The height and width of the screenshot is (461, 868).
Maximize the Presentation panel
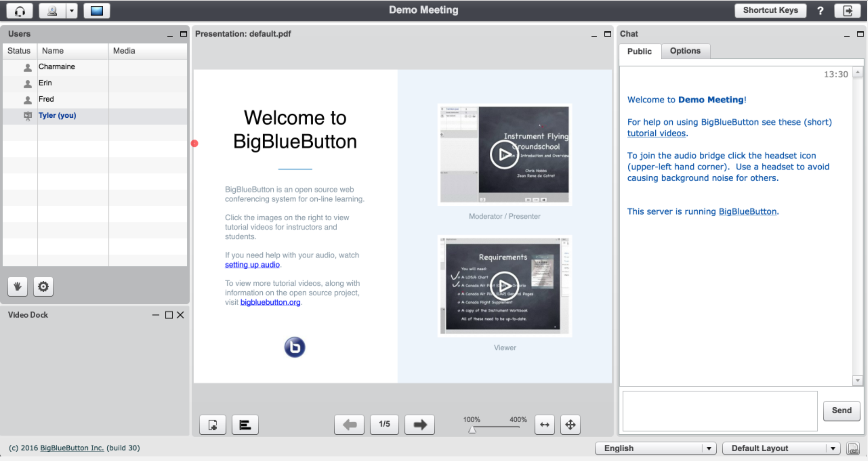pyautogui.click(x=608, y=34)
